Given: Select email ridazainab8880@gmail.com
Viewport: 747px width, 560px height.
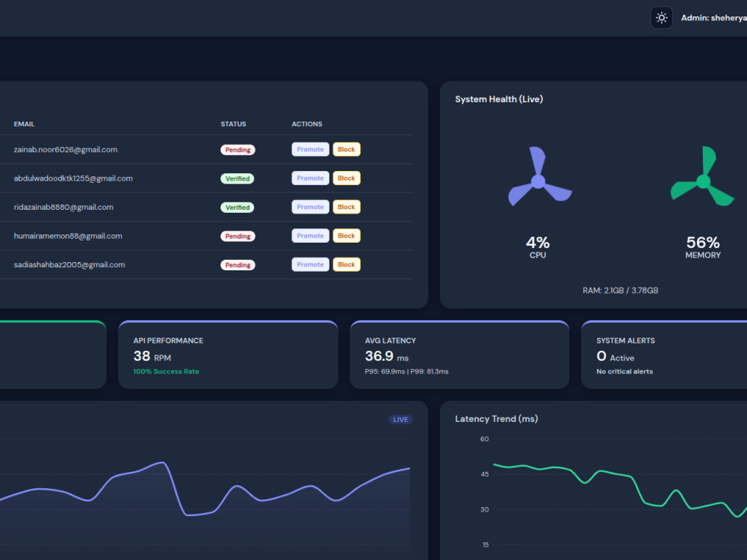Looking at the screenshot, I should coord(63,207).
